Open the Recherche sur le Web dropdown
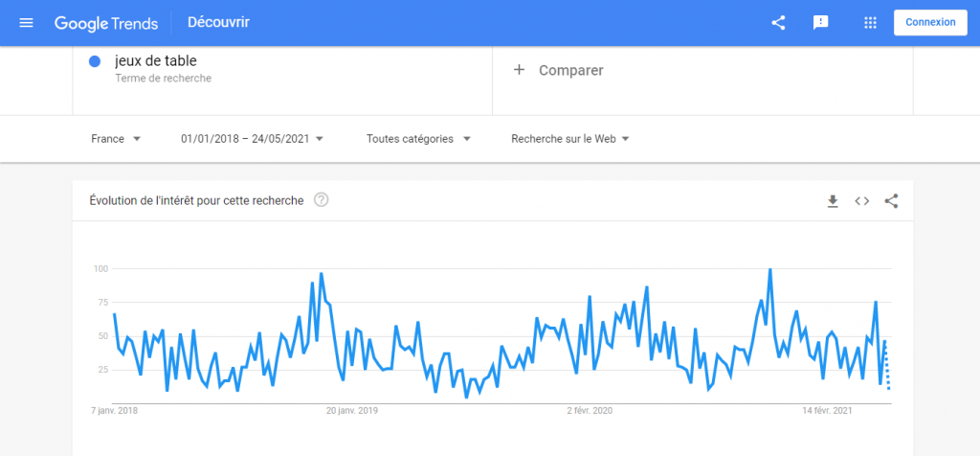 coord(569,139)
